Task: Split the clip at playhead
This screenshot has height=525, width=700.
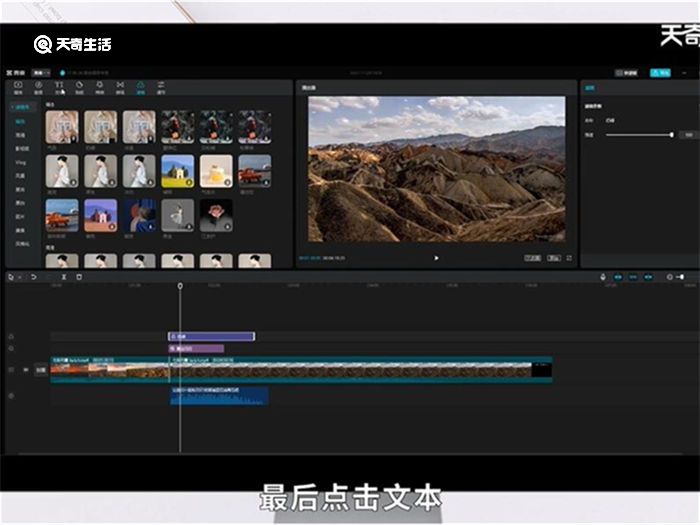Action: tap(64, 277)
